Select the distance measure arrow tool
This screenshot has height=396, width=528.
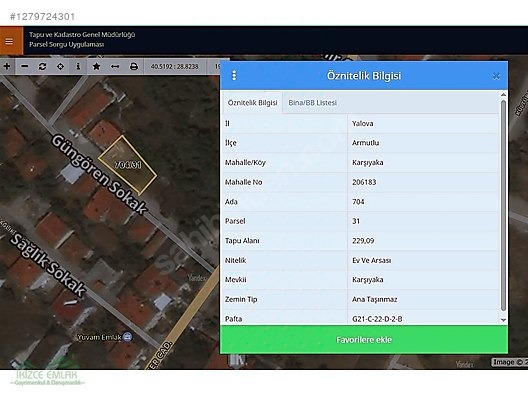(x=115, y=66)
